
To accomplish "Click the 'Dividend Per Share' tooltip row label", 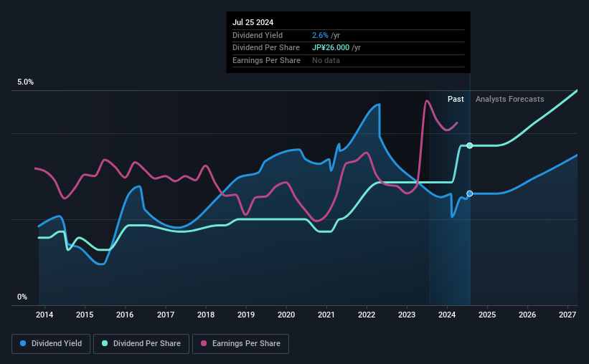I will (266, 48).
